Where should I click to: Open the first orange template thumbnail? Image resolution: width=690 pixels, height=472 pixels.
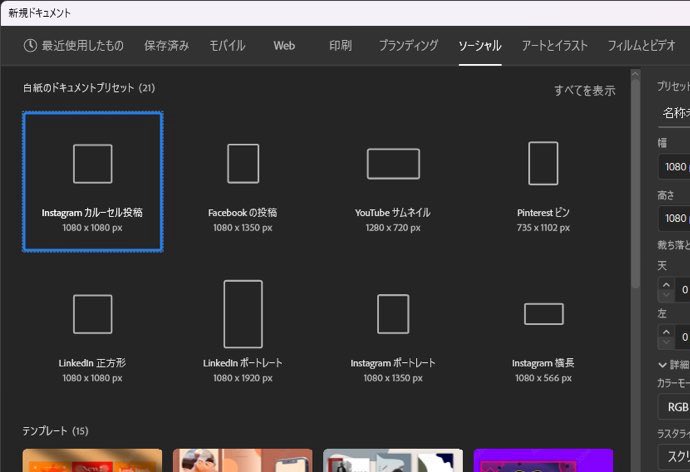click(x=92, y=461)
